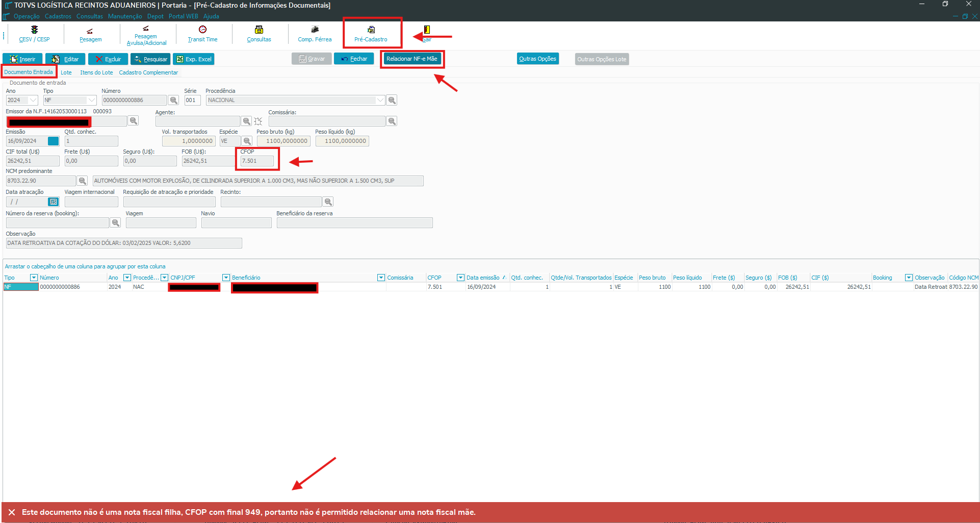The image size is (980, 523).
Task: Open the Operação menu
Action: (27, 16)
